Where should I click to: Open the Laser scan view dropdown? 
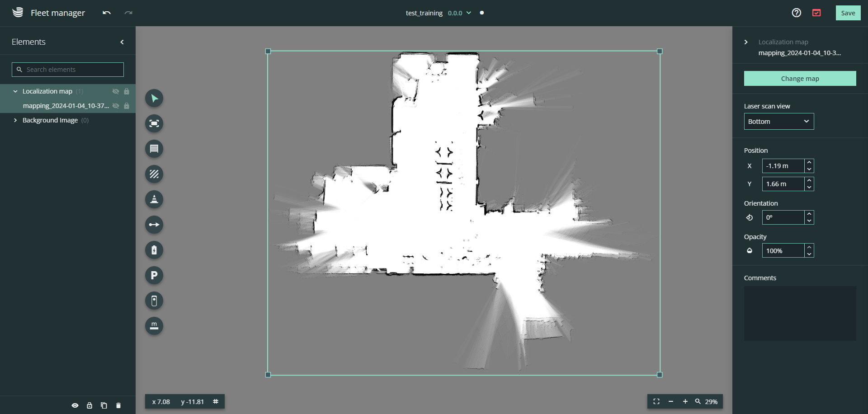click(x=778, y=122)
